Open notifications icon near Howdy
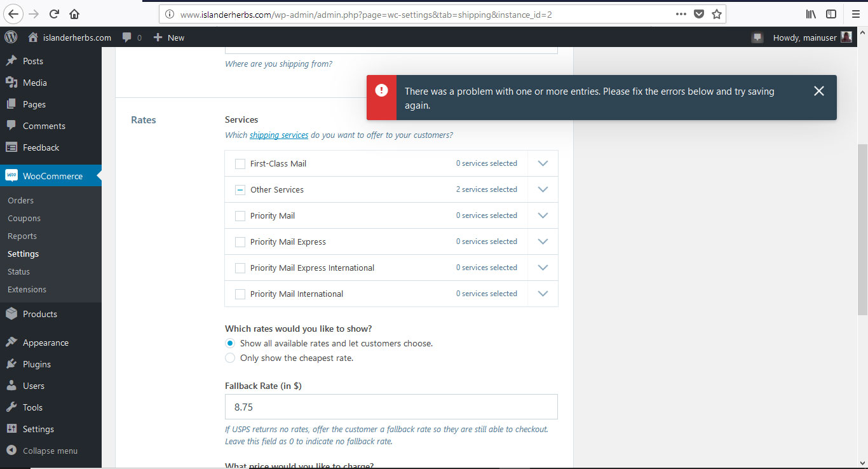Screen dimensions: 868x469 pyautogui.click(x=757, y=37)
